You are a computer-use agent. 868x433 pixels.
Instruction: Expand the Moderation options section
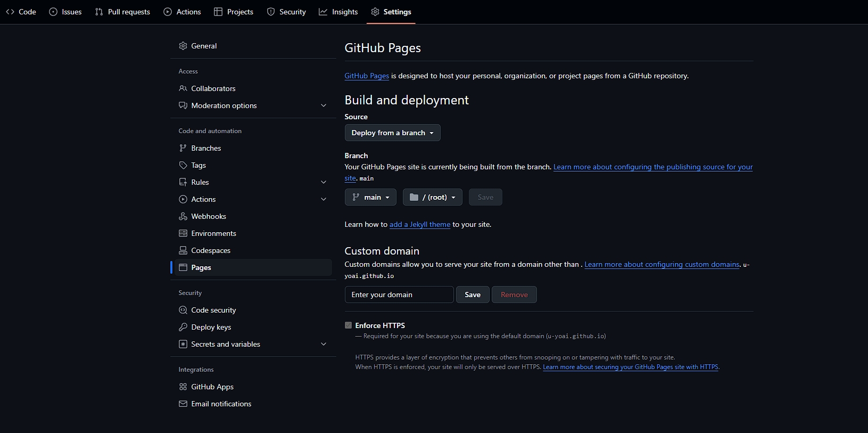324,105
